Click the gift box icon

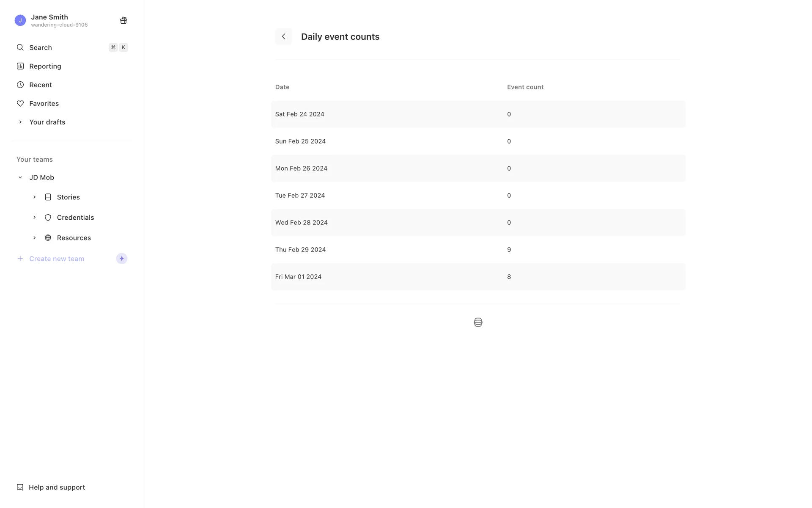tap(123, 20)
